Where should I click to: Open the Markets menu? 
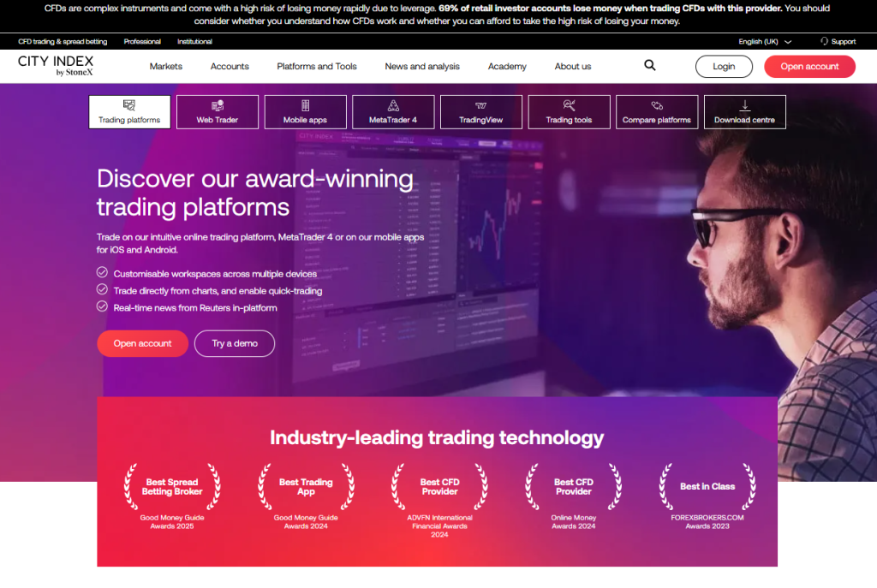165,66
